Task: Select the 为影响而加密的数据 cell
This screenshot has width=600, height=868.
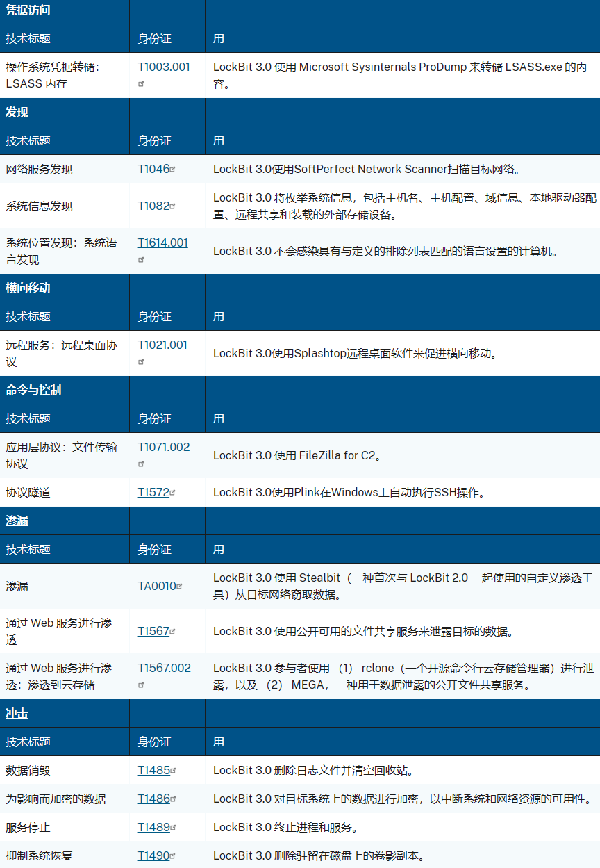Action: click(x=65, y=799)
